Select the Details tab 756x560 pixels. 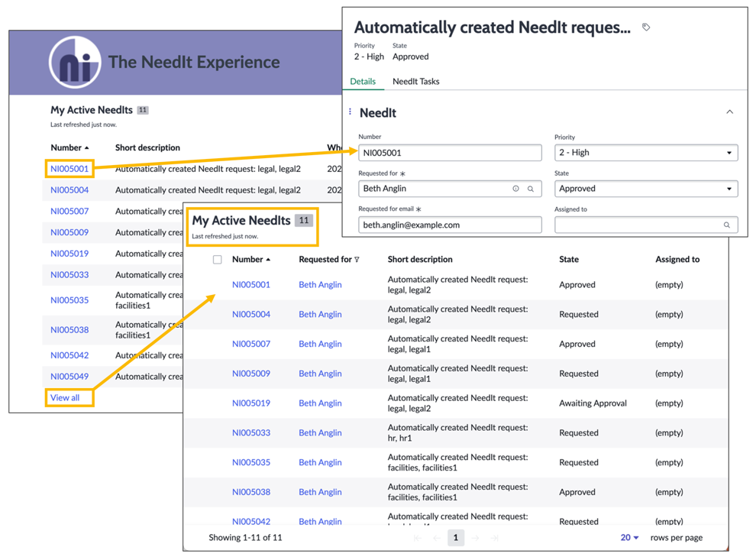[x=363, y=82]
